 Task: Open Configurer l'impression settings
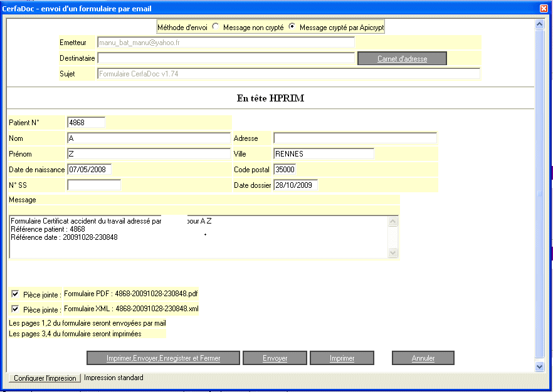click(45, 378)
